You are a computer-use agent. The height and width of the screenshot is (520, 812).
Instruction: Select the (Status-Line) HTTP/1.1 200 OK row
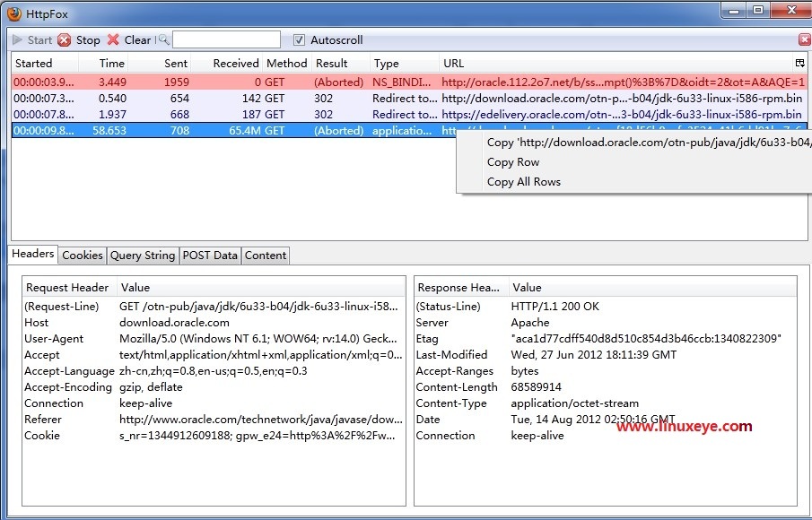tap(605, 307)
